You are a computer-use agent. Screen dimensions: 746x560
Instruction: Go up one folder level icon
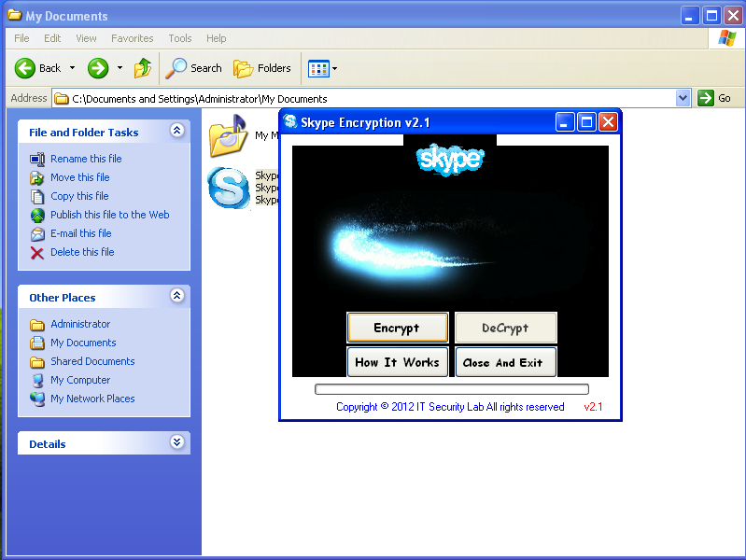pyautogui.click(x=142, y=68)
